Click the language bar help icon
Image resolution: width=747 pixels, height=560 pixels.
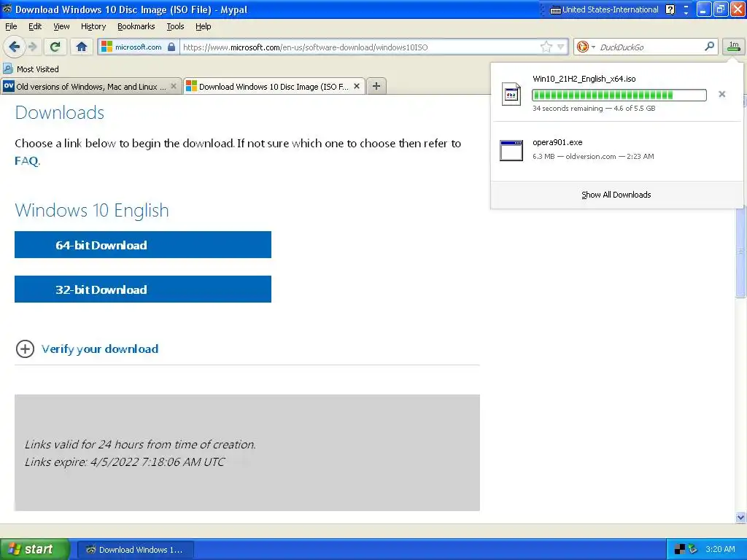coord(670,9)
